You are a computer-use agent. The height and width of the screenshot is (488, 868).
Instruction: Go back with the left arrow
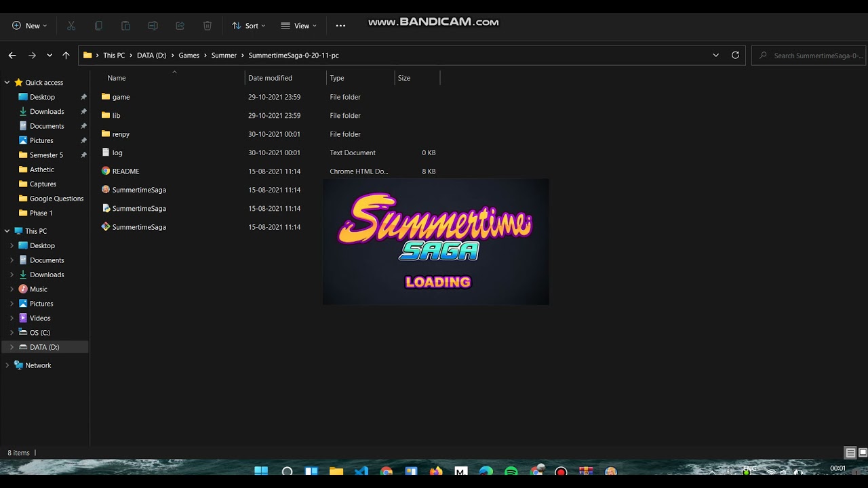pos(12,56)
